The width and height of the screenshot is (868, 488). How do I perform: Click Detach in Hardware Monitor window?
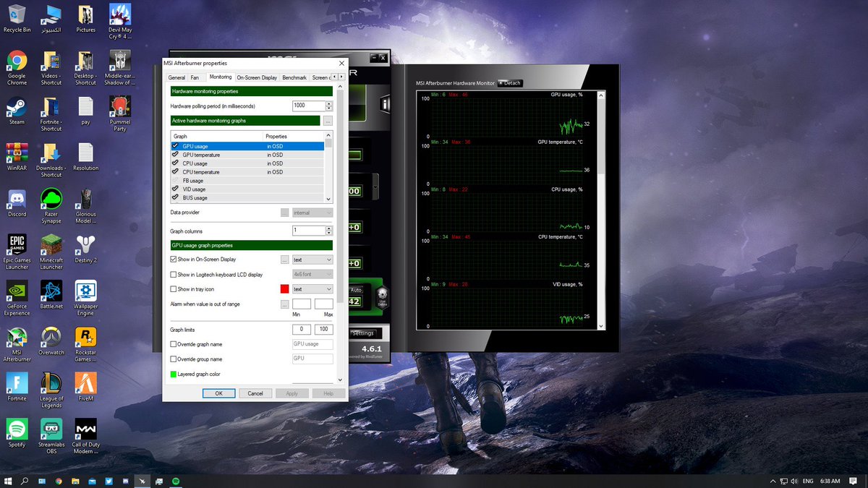(x=509, y=83)
